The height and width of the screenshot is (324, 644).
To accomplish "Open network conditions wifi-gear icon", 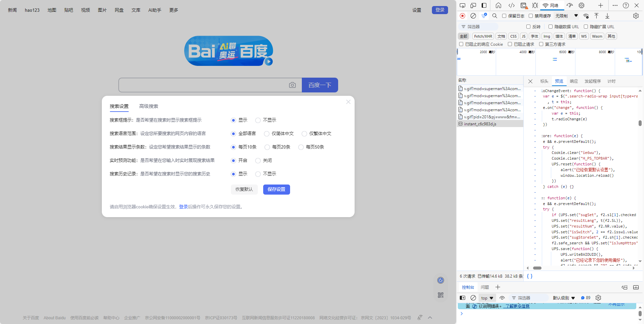I will click(x=586, y=16).
